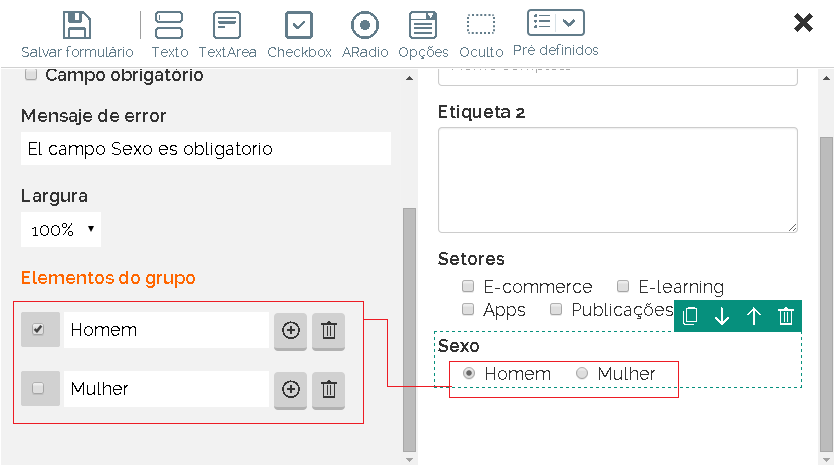
Task: Select the Mulher radio button in preview
Action: [582, 374]
